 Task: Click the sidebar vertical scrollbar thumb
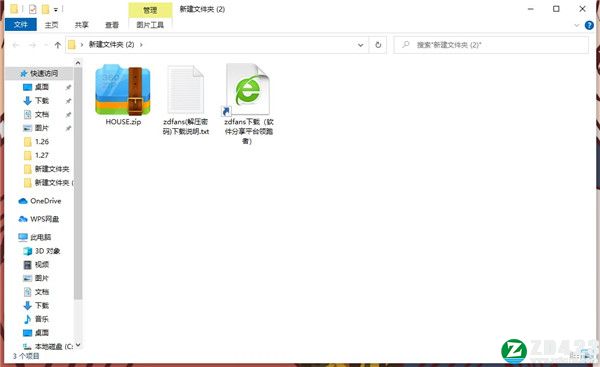[78, 184]
